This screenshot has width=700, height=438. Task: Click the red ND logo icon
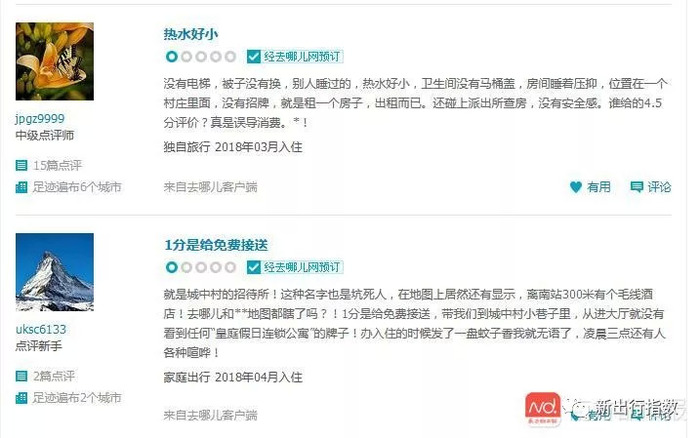coord(542,409)
